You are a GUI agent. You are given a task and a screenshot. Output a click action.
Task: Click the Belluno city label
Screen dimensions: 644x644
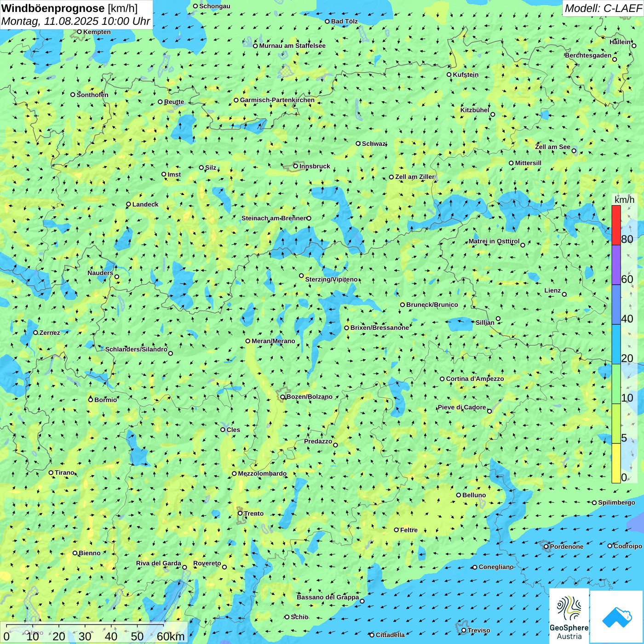pyautogui.click(x=474, y=495)
